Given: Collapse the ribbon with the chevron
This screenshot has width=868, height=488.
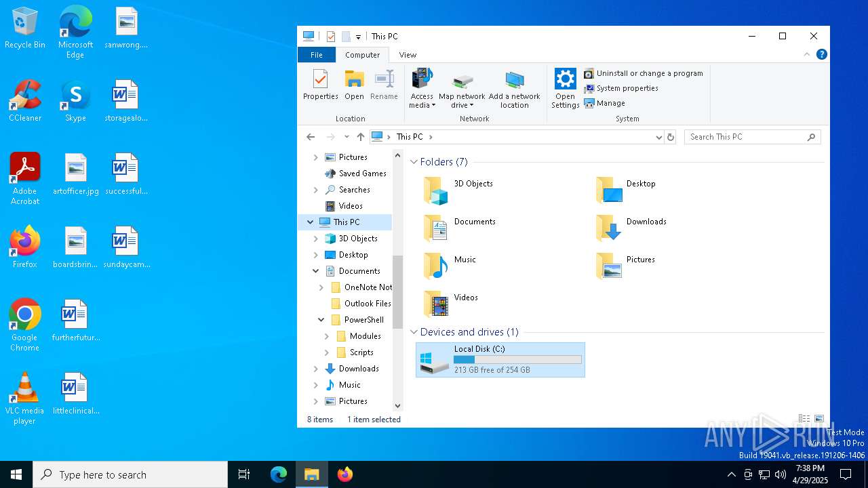Looking at the screenshot, I should (807, 55).
